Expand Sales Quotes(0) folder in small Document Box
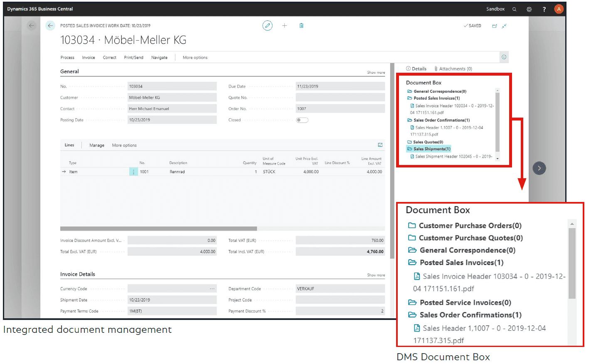Screen dimensions: 596x364 pyautogui.click(x=425, y=142)
